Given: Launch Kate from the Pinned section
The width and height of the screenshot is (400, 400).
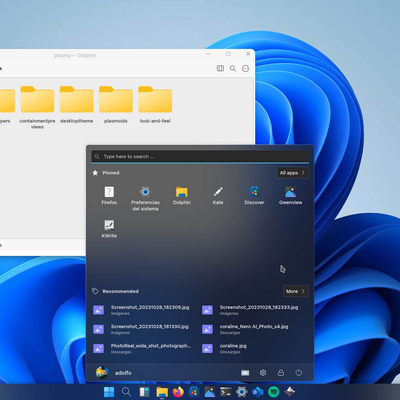Looking at the screenshot, I should [x=218, y=195].
